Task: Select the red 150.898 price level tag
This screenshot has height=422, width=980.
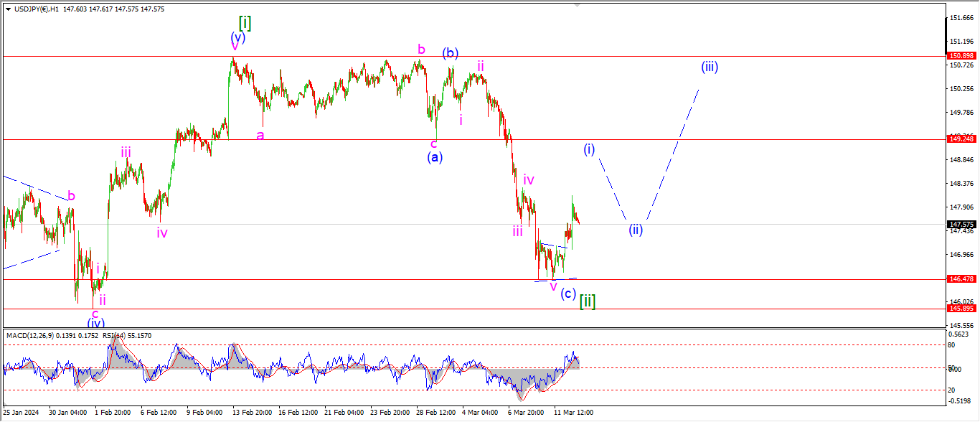Action: [x=961, y=55]
